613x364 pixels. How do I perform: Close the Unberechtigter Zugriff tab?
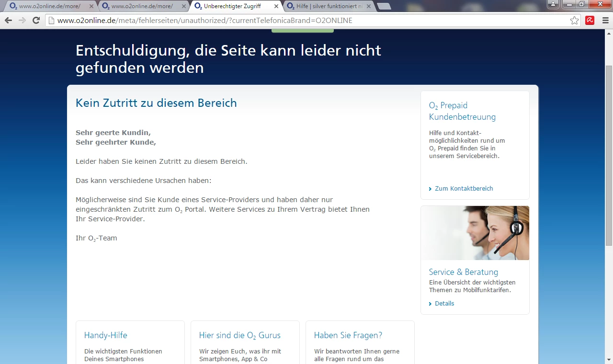click(x=276, y=7)
